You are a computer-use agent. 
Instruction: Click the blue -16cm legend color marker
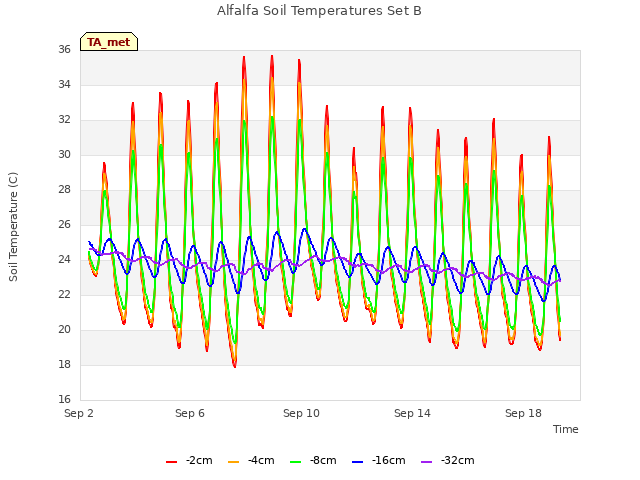tap(358, 462)
